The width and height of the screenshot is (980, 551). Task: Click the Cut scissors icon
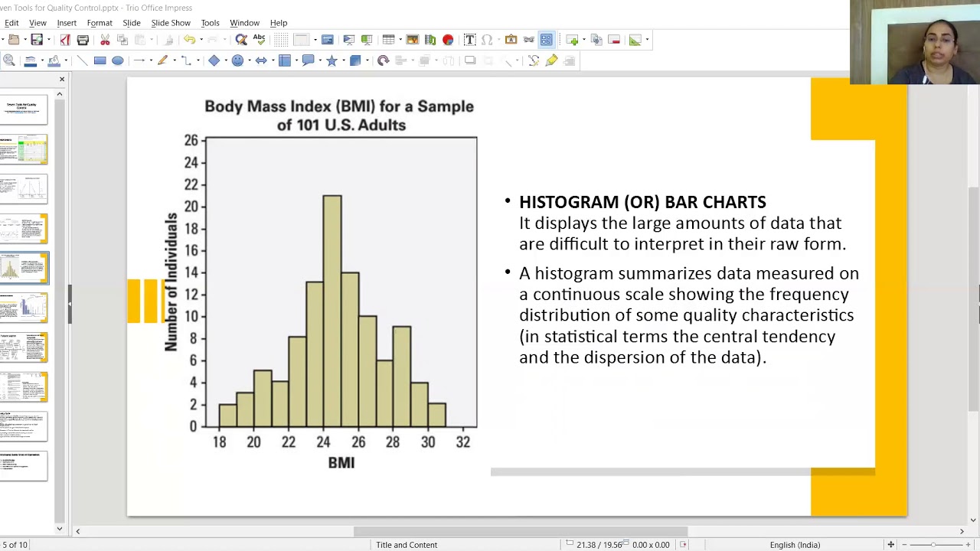point(105,40)
